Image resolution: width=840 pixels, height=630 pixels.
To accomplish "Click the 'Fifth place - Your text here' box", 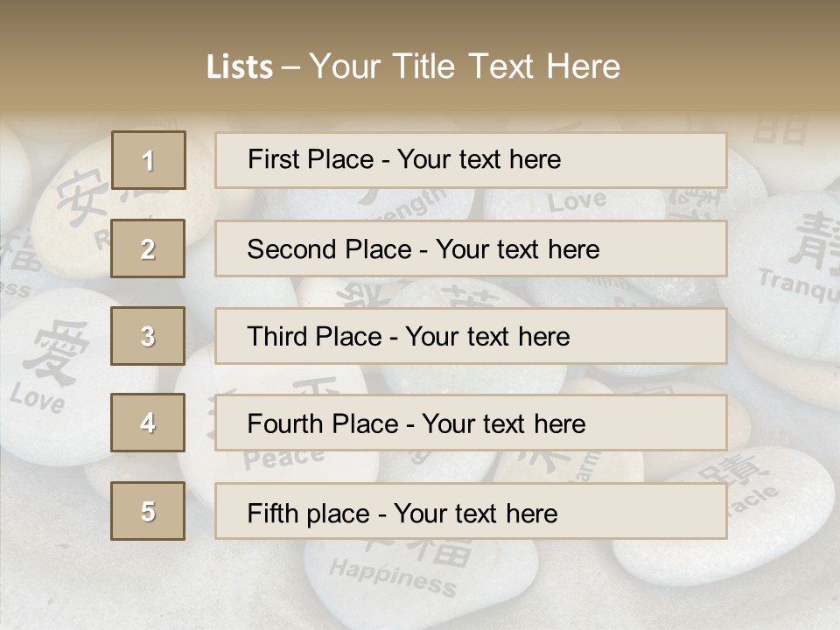I will pyautogui.click(x=471, y=512).
